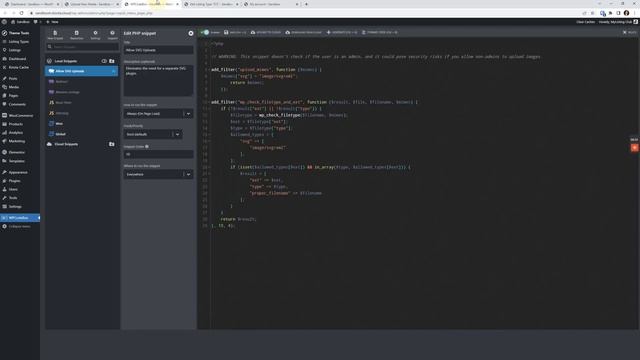640x360 pixels.
Task: Collapse the Allow SVG uploads chevron
Action: tap(113, 71)
